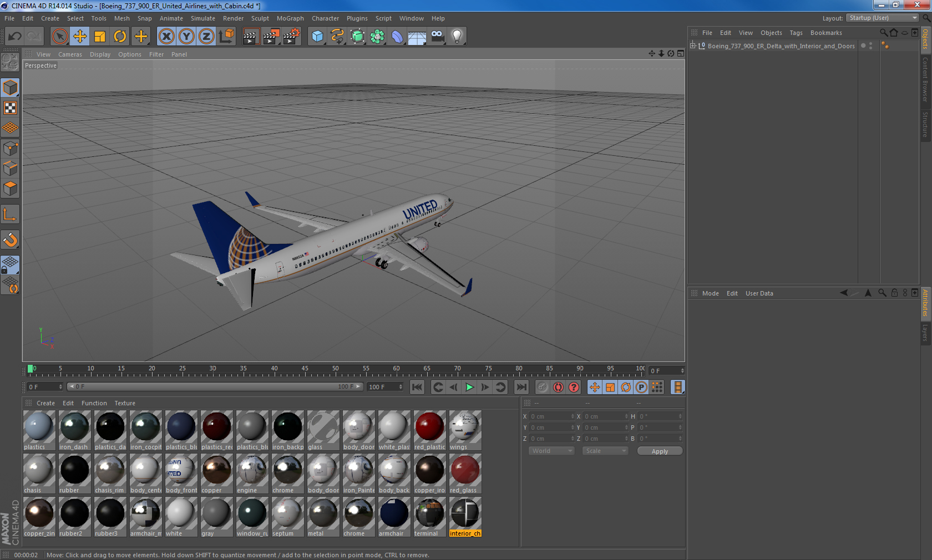Switch to Model mode

point(10,88)
